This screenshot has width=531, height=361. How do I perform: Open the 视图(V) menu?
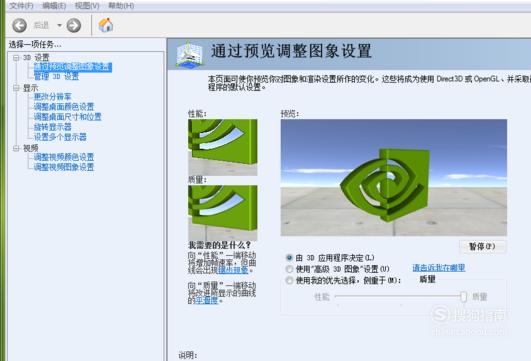87,6
